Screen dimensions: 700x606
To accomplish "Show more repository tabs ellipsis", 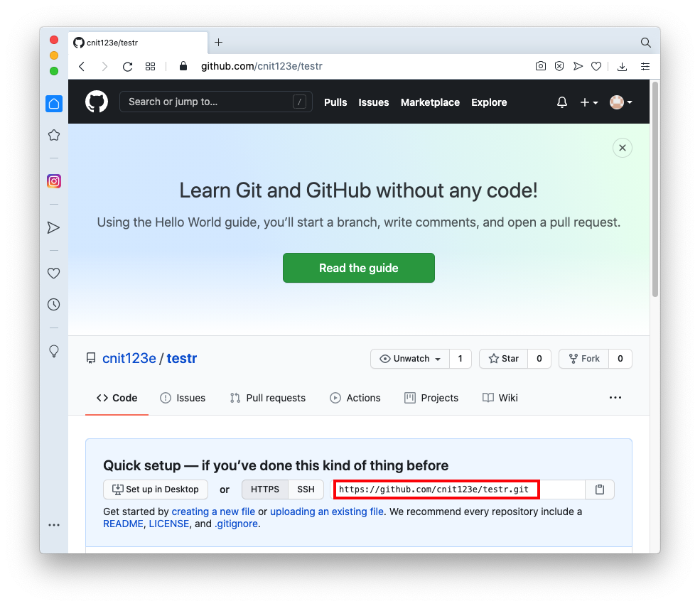I will click(x=615, y=398).
